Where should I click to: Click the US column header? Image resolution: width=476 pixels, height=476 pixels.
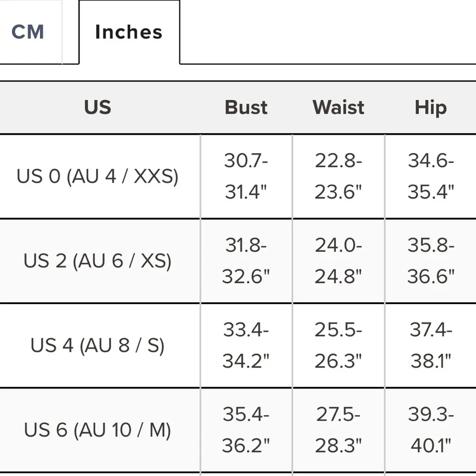[98, 108]
